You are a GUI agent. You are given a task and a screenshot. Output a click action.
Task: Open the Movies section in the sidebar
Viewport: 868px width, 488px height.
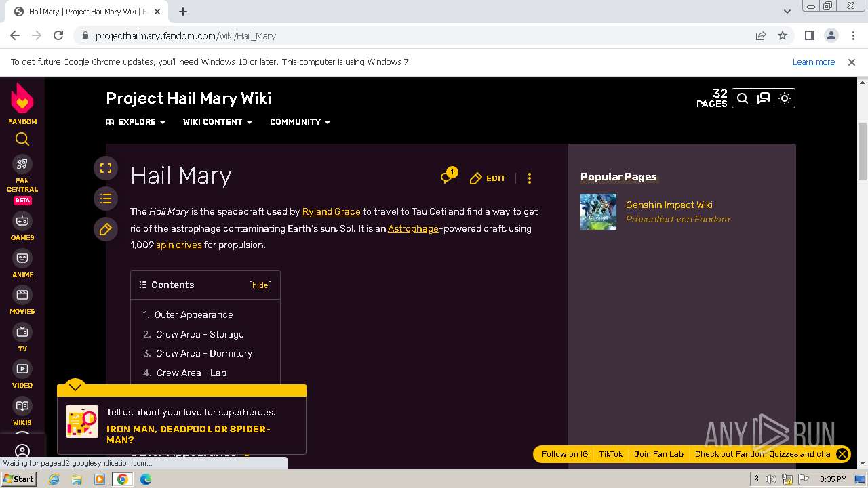[x=22, y=301]
